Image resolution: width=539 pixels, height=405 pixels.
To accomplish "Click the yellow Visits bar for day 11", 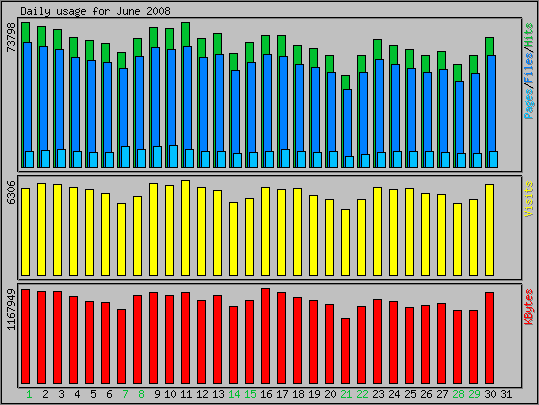I will tap(185, 228).
